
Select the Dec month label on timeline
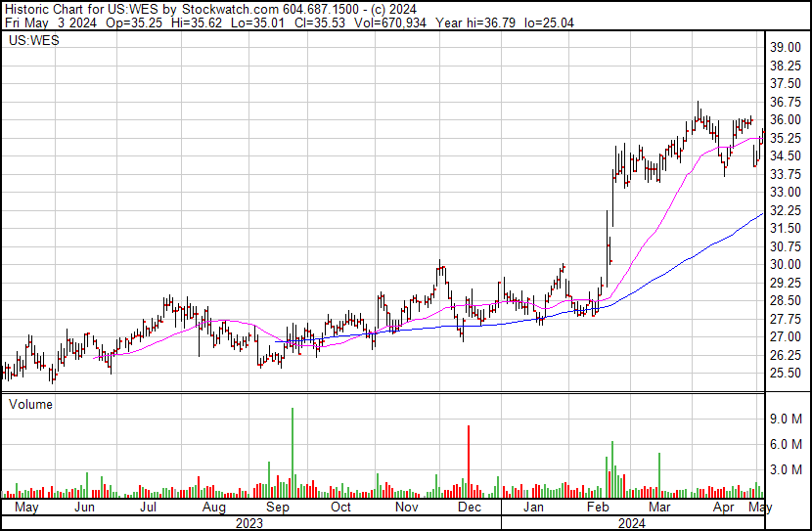(470, 507)
